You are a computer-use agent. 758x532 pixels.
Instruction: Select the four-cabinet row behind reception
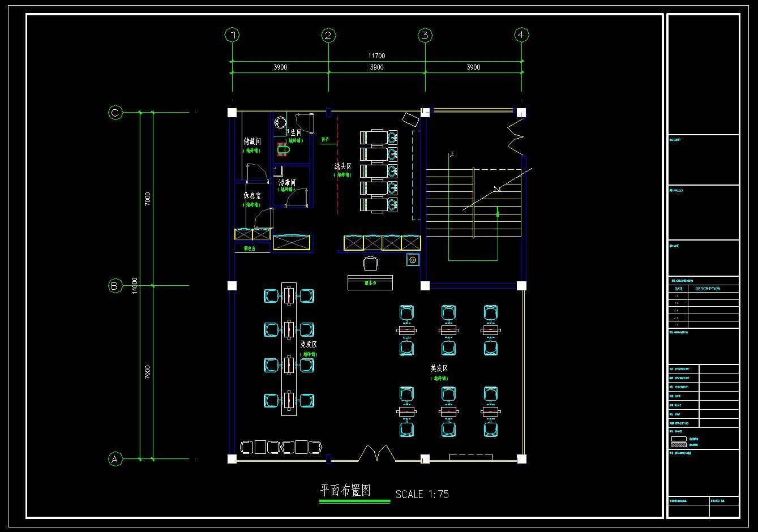click(x=382, y=243)
